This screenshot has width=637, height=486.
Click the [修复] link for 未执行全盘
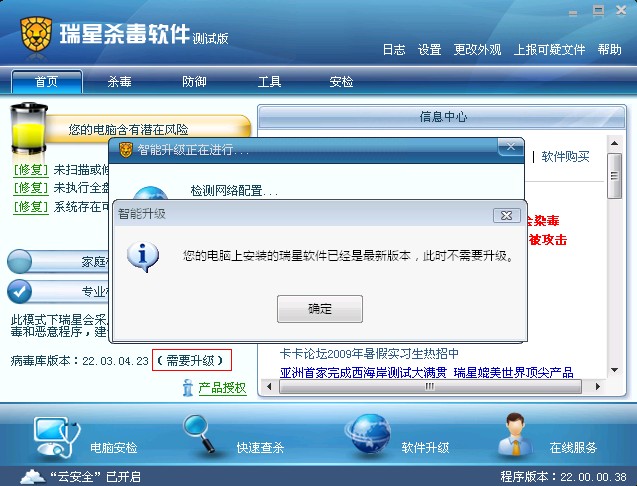(x=31, y=188)
